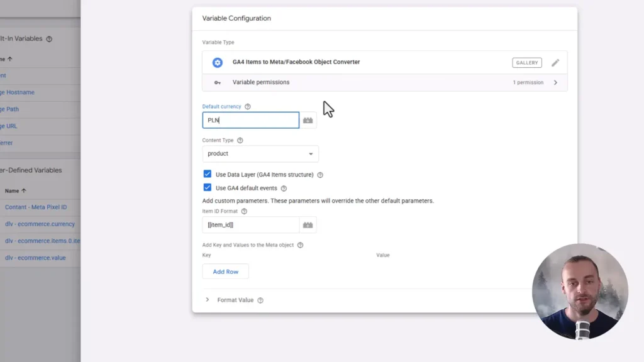Click the Add Row button
The width and height of the screenshot is (644, 362).
point(226,271)
